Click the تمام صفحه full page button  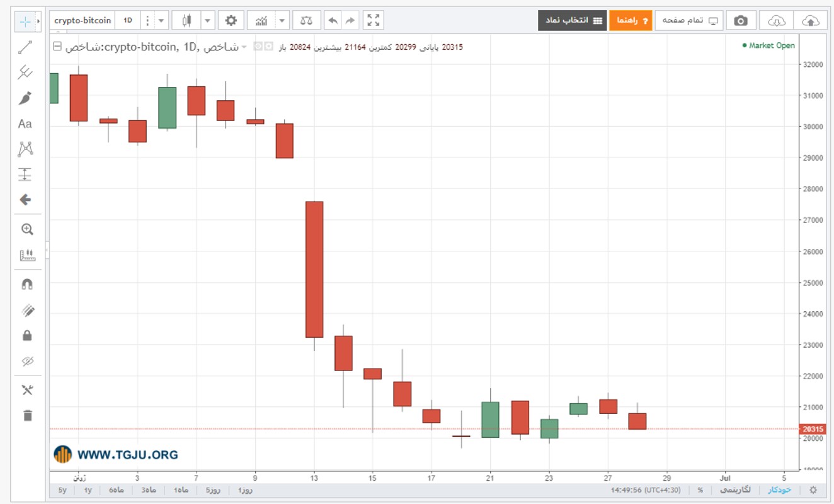coord(690,20)
